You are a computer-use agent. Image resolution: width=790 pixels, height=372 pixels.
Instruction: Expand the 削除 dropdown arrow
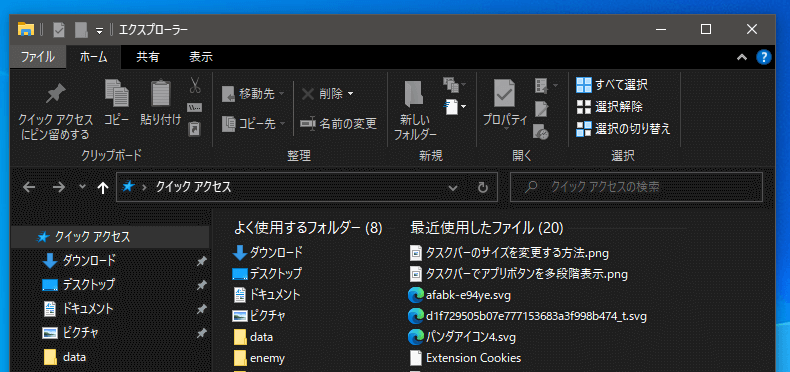351,94
